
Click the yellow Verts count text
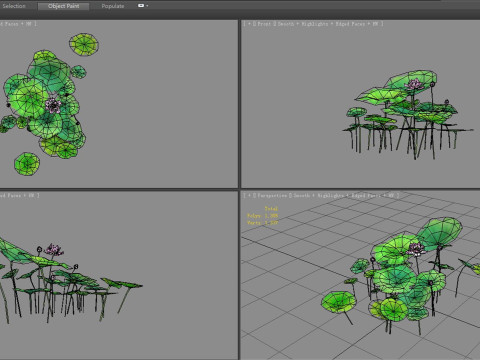tap(262, 222)
